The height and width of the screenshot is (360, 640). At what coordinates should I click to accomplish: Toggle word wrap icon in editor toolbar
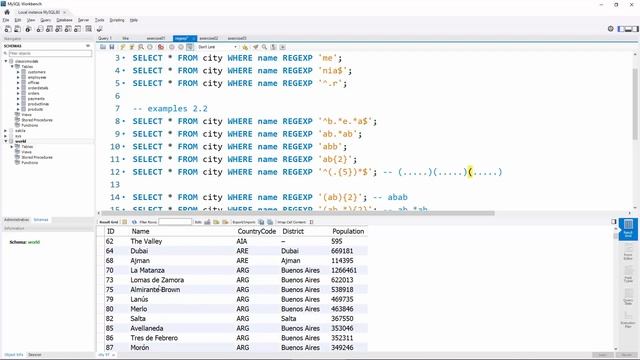click(282, 47)
